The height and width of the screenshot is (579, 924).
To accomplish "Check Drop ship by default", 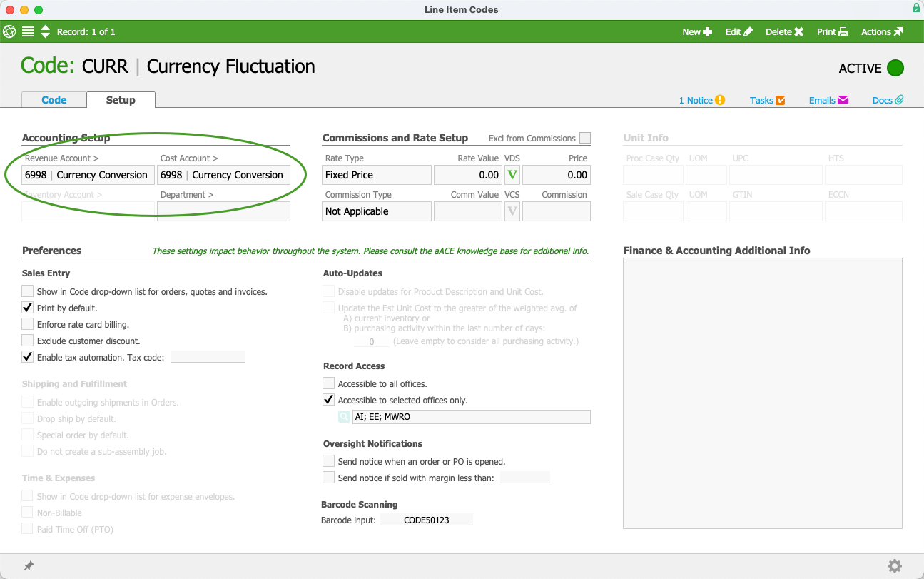I will click(28, 418).
